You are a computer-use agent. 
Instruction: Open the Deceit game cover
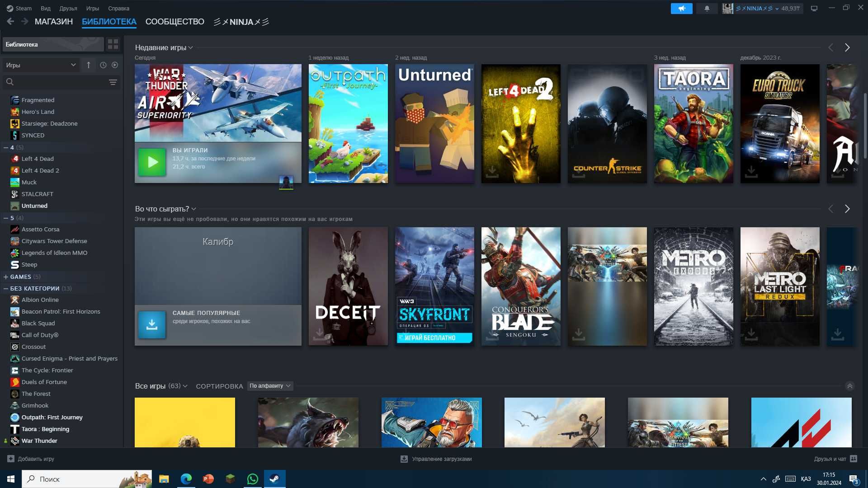[348, 286]
